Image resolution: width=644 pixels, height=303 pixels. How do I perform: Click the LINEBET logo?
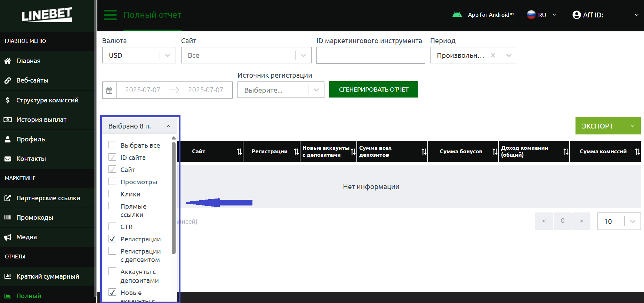[47, 15]
